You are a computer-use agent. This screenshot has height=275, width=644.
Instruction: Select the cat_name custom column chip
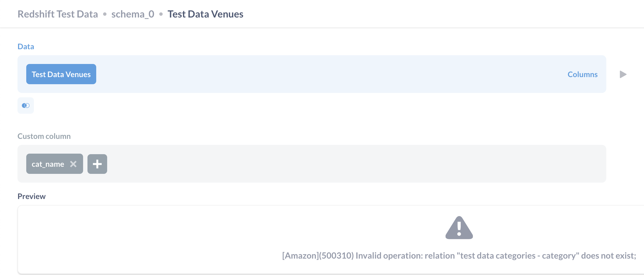pyautogui.click(x=48, y=164)
